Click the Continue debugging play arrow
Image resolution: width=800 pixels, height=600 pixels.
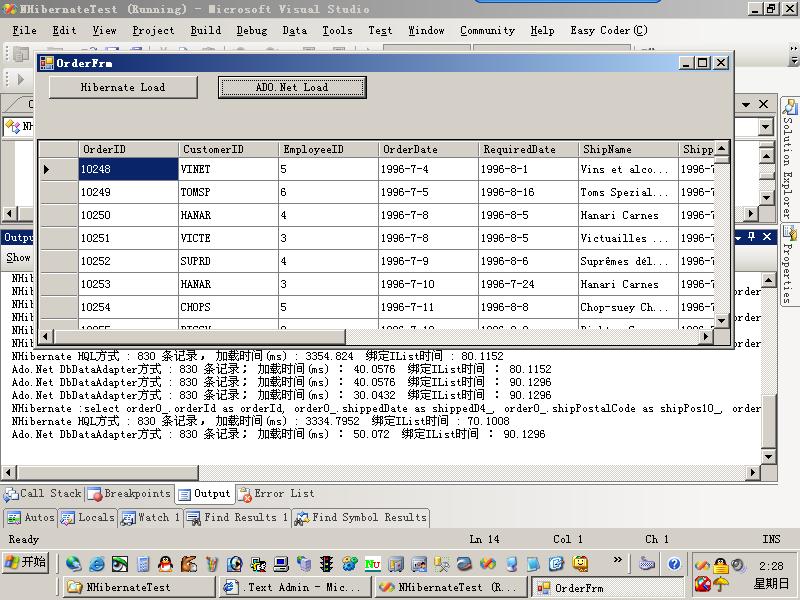[21, 79]
